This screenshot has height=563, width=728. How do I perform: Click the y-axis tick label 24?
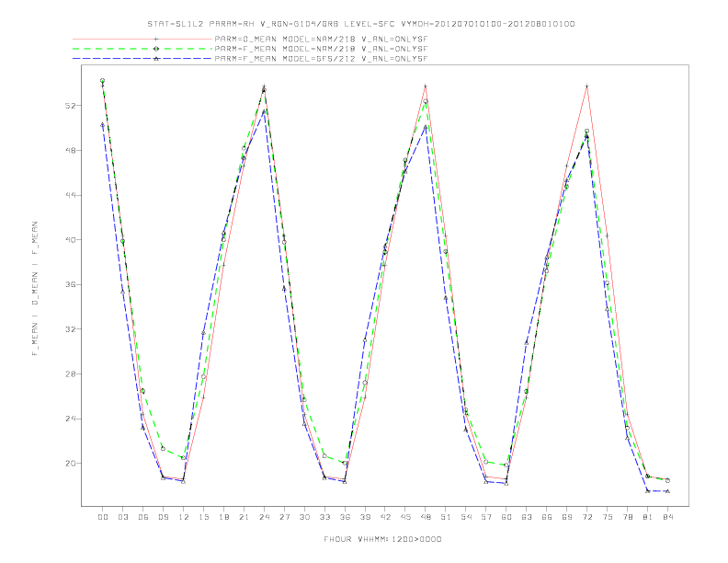click(x=70, y=419)
